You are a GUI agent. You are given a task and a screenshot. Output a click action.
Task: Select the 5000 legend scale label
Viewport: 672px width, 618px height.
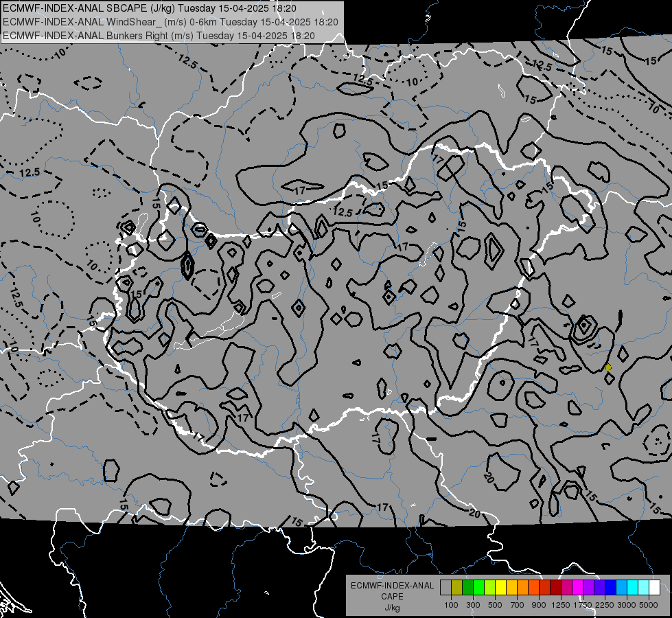tap(649, 605)
